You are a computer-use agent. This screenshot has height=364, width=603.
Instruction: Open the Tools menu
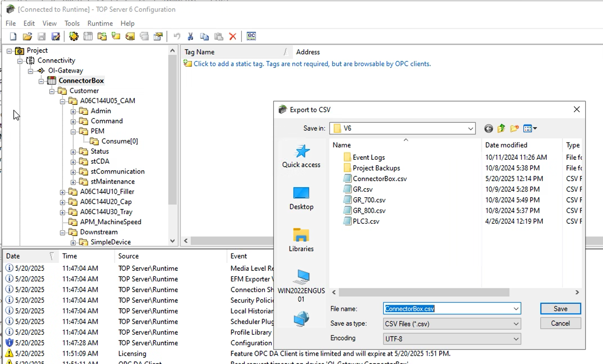(x=72, y=24)
